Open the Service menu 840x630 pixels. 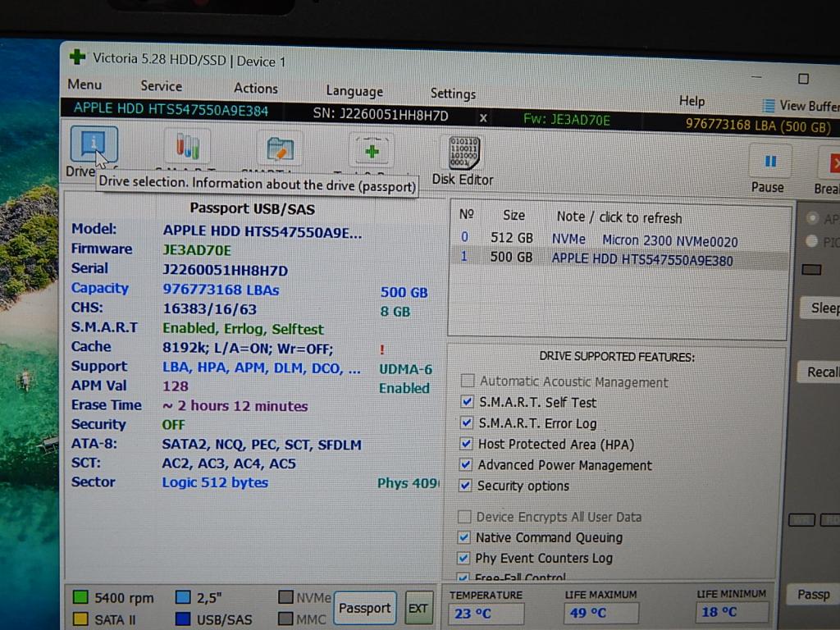click(x=161, y=86)
